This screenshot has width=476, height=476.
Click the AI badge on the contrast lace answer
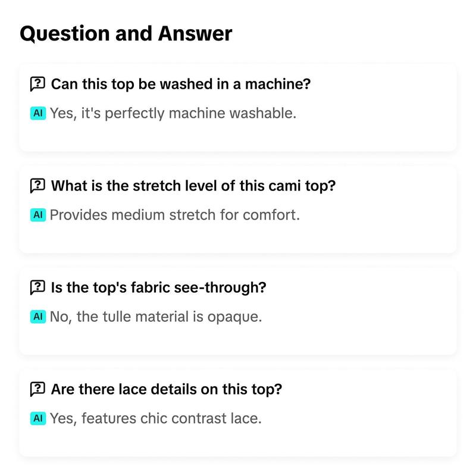(x=38, y=418)
